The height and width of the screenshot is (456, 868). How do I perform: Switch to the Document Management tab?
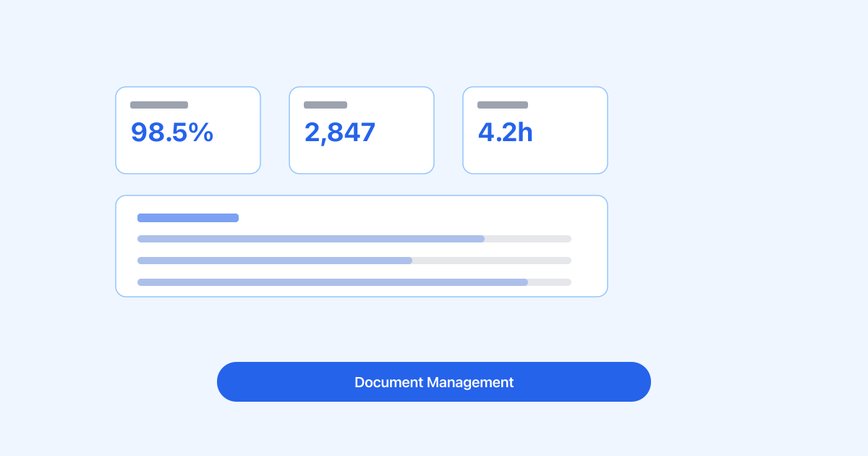click(434, 382)
